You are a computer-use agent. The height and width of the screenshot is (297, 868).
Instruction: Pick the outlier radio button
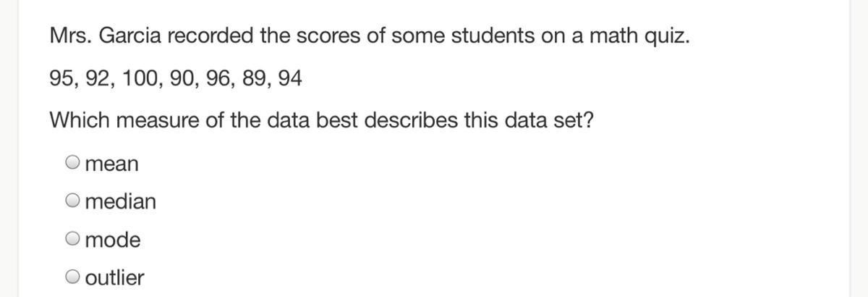[73, 277]
